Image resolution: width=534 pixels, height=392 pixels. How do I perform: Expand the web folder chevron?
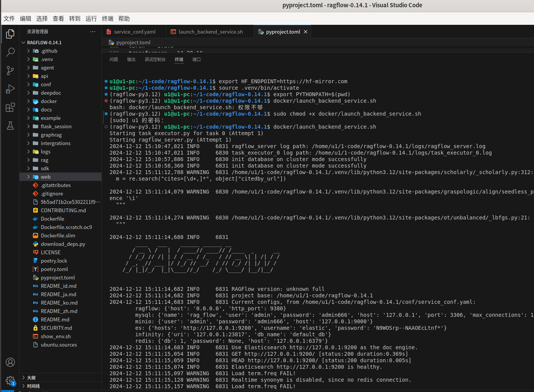[28, 177]
